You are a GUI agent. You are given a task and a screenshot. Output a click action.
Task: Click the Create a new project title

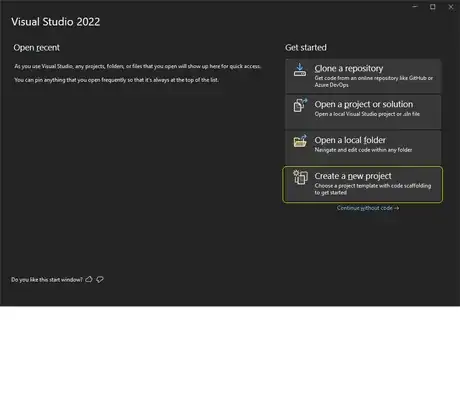353,176
